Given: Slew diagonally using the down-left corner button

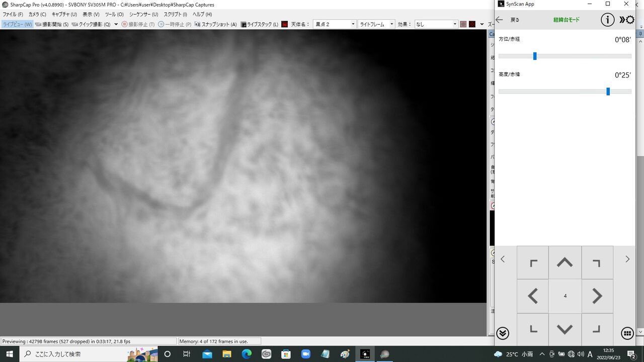Looking at the screenshot, I should pyautogui.click(x=533, y=329).
